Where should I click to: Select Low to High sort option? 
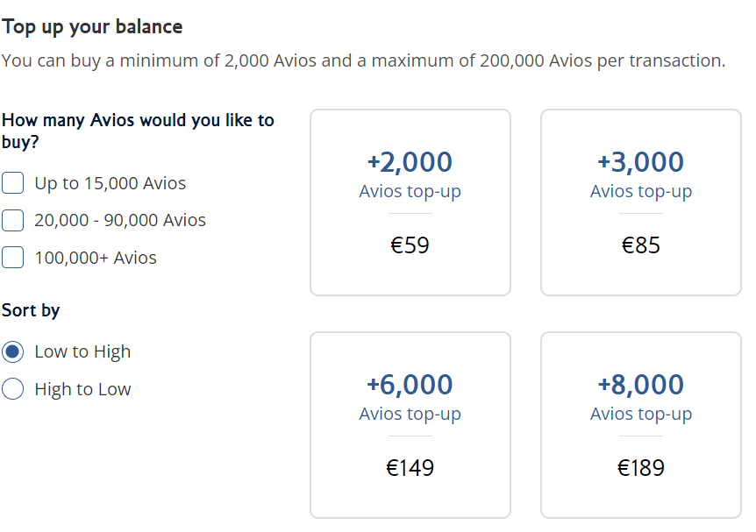coord(13,351)
